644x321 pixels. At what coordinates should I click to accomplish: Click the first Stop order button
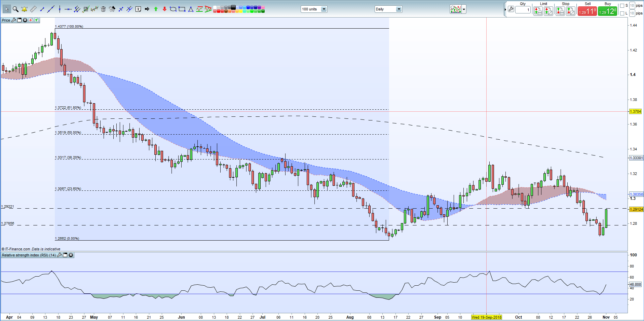click(x=560, y=11)
